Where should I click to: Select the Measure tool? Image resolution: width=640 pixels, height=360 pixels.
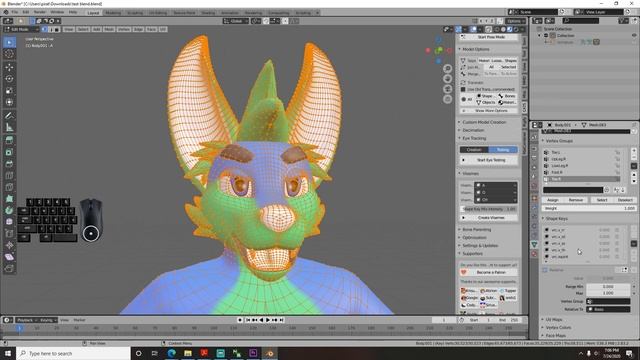[9, 127]
